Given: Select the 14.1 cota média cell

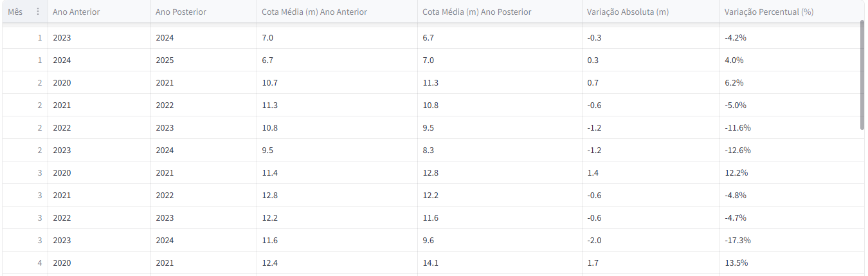Looking at the screenshot, I should click(x=430, y=262).
